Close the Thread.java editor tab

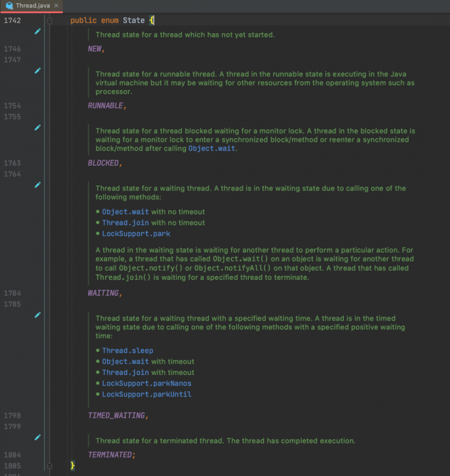56,6
